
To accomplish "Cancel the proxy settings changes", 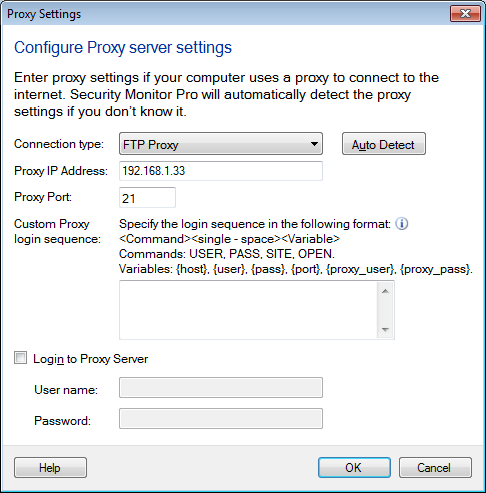I will click(x=435, y=467).
